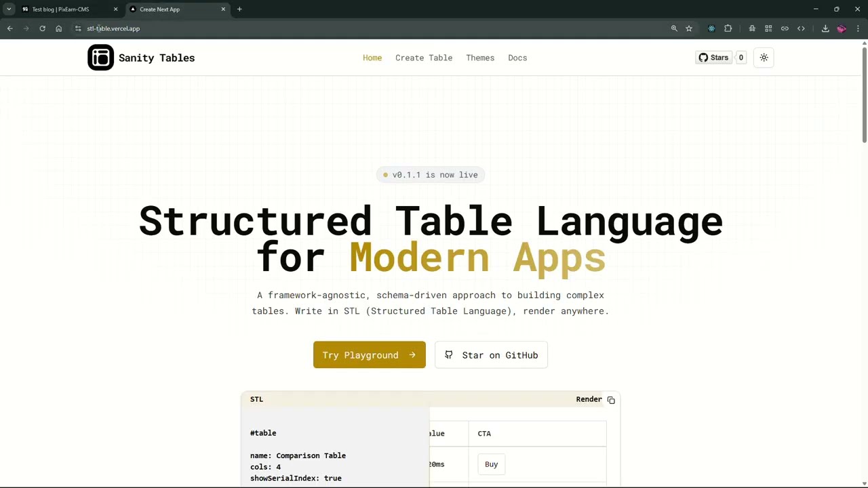The height and width of the screenshot is (488, 868).
Task: Click the Star on GitHub button
Action: 491,355
